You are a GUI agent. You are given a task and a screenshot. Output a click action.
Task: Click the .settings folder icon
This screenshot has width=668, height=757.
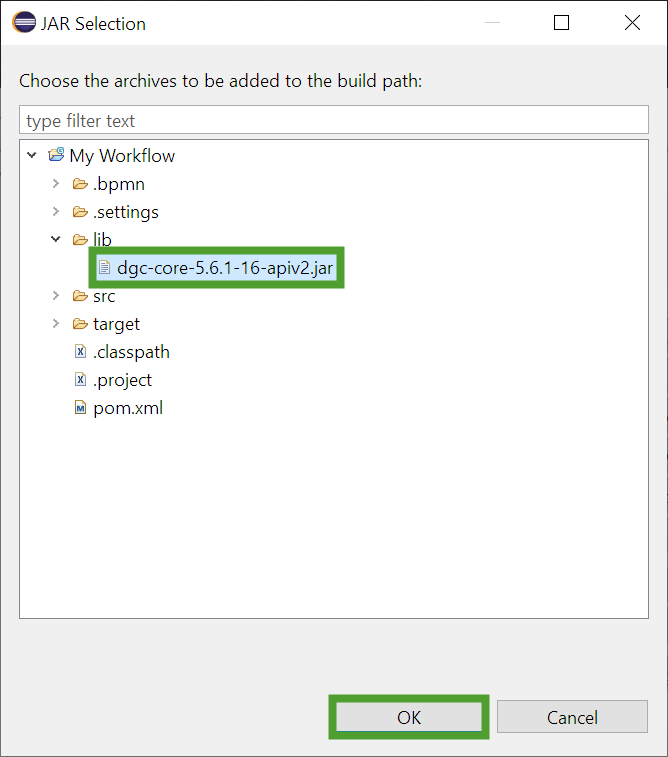tap(80, 212)
